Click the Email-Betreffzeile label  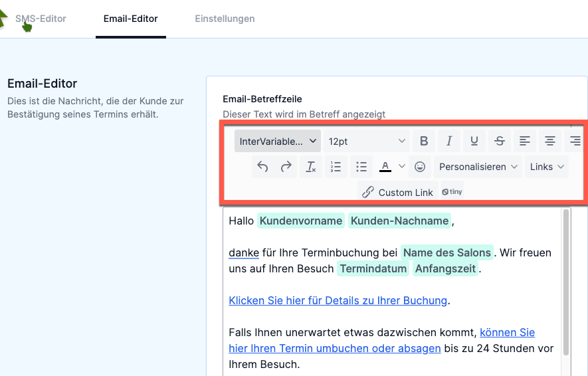(x=262, y=99)
